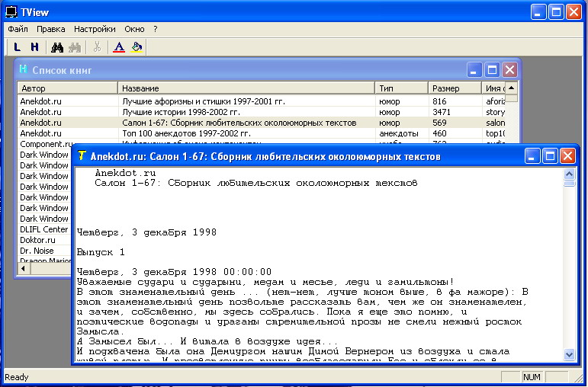Viewport: 588px width, 387px height.
Task: Click the scroll up arrow in book list
Action: [512, 88]
